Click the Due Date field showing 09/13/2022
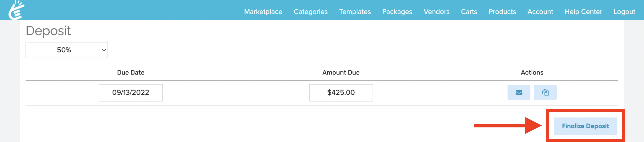Screen dimensions: 644x142 (x=131, y=93)
